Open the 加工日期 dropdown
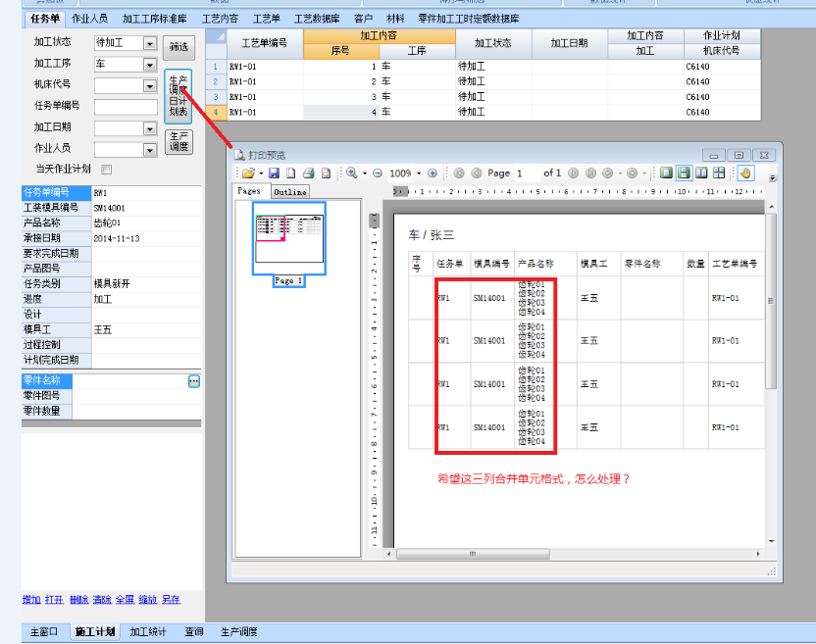Viewport: 816px width, 644px height. (150, 128)
